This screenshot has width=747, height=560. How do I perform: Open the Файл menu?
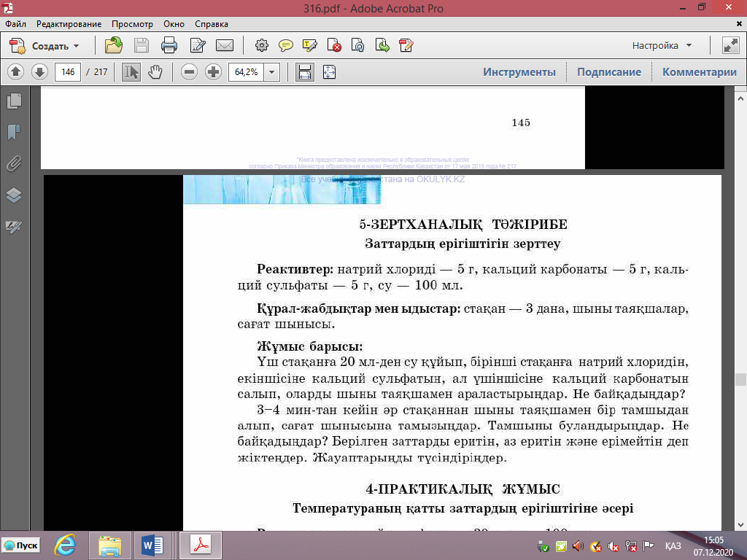point(16,24)
